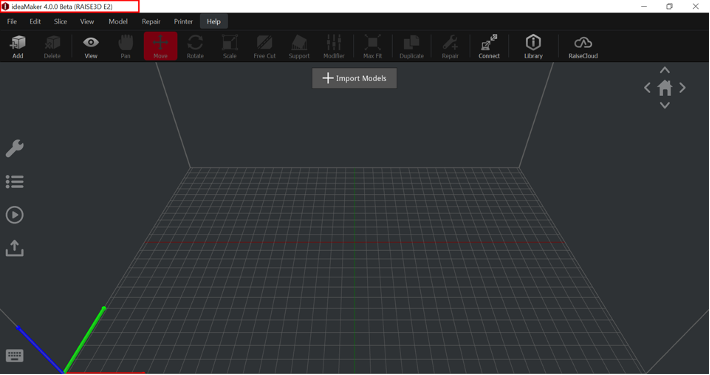The image size is (710, 375).
Task: Click the Connect printer icon
Action: (x=489, y=46)
